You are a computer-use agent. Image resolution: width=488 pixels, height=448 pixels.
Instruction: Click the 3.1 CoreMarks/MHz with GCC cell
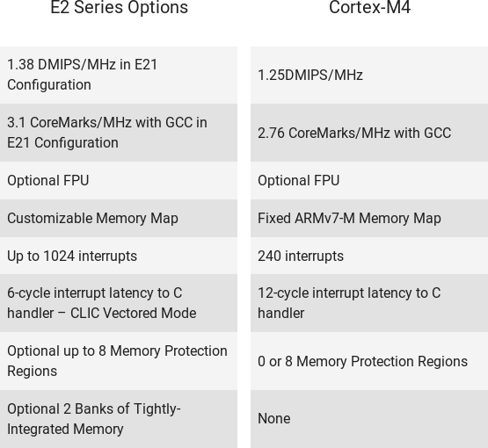pos(119,133)
